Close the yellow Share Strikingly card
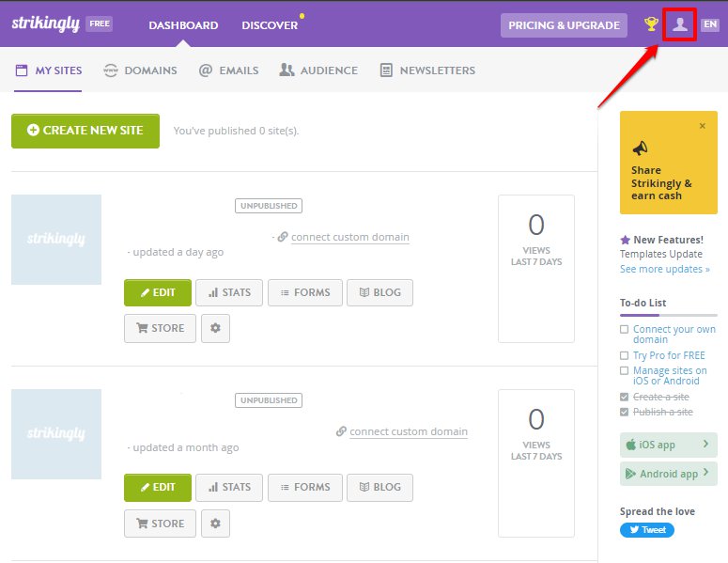This screenshot has width=728, height=563. (703, 126)
